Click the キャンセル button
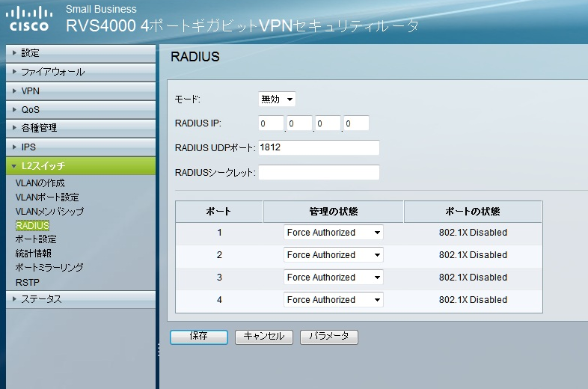The width and height of the screenshot is (588, 389). (x=264, y=337)
